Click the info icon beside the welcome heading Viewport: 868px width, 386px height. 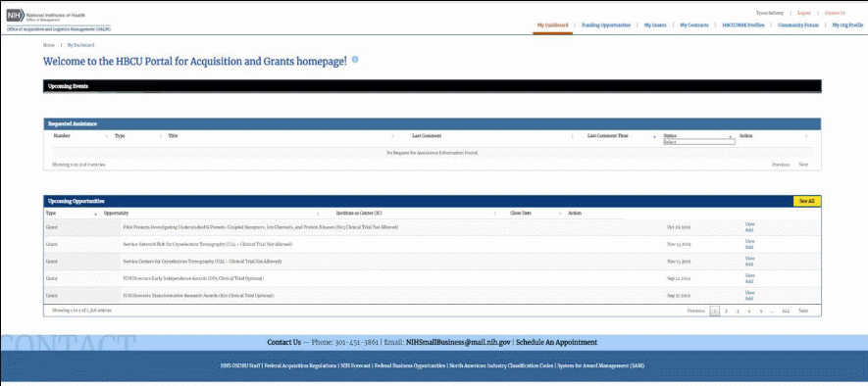pyautogui.click(x=355, y=59)
